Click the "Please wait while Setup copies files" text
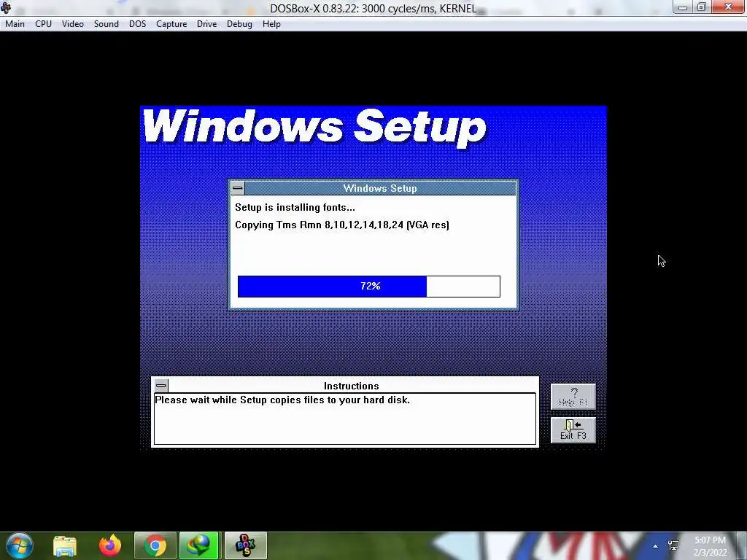Screen dimensions: 747x560 282,400
